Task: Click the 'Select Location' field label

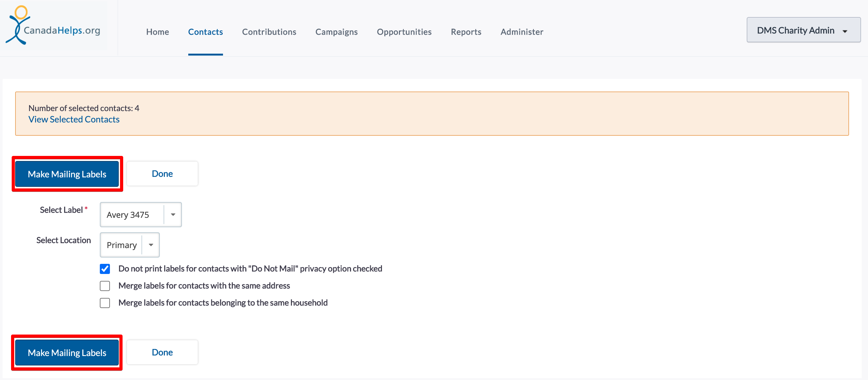Action: [x=63, y=240]
